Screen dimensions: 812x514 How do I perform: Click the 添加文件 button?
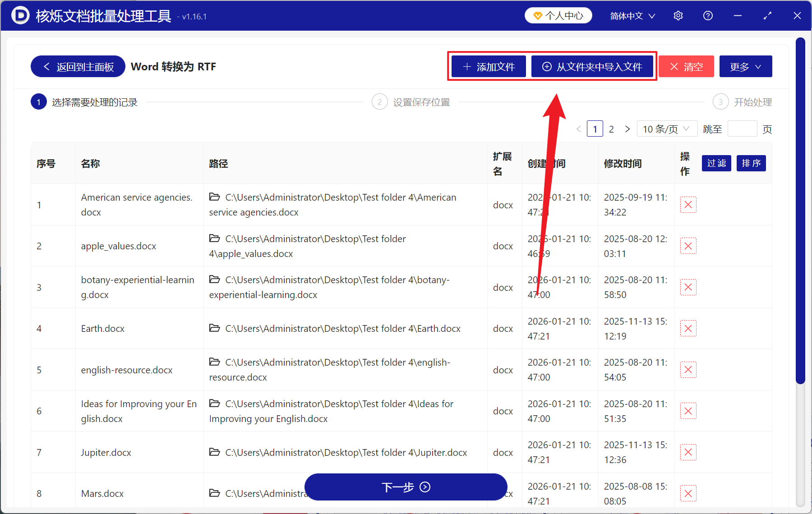coord(488,66)
